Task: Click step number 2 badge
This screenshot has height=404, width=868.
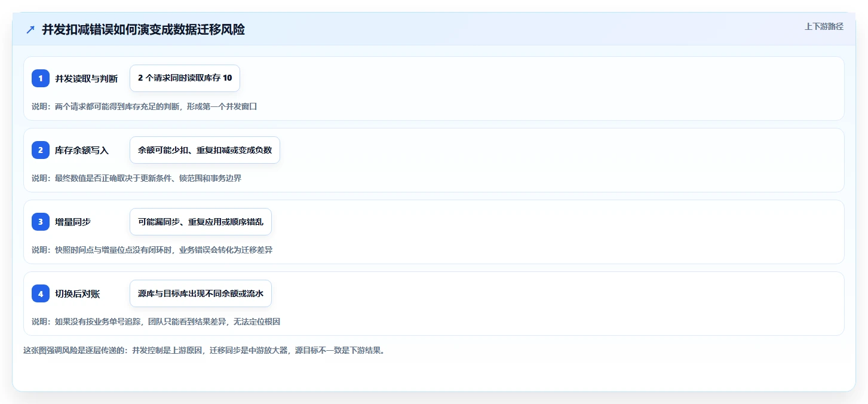Action: [x=41, y=150]
